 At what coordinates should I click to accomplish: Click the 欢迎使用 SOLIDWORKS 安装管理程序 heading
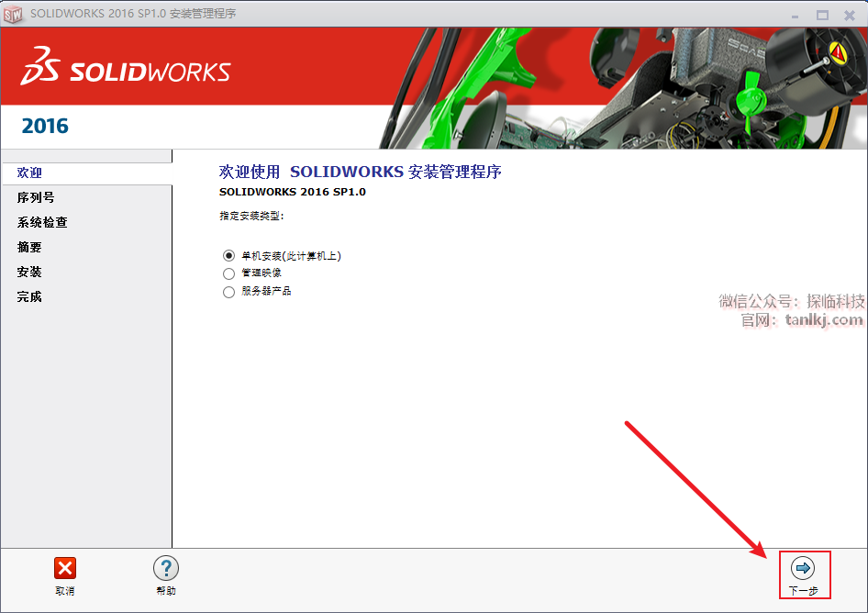(x=360, y=172)
